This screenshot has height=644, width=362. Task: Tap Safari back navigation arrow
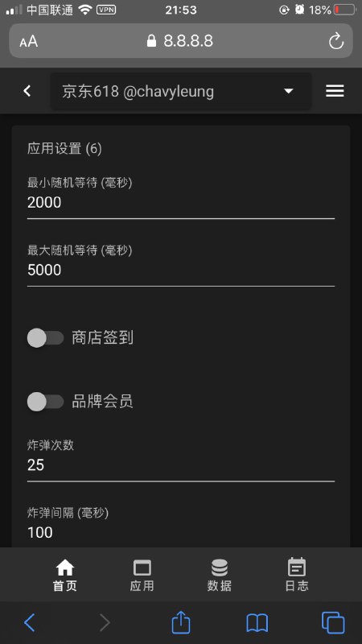[x=29, y=622]
